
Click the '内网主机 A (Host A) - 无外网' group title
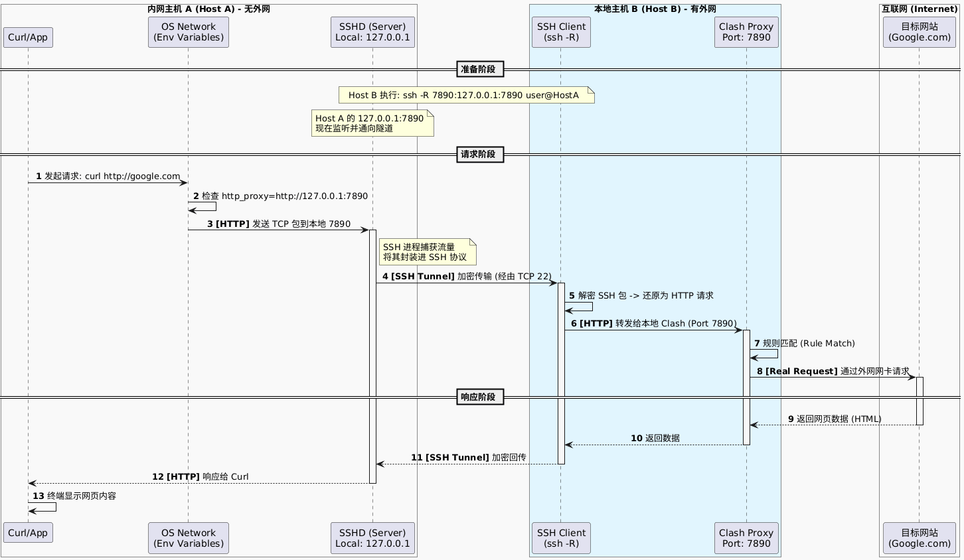208,9
